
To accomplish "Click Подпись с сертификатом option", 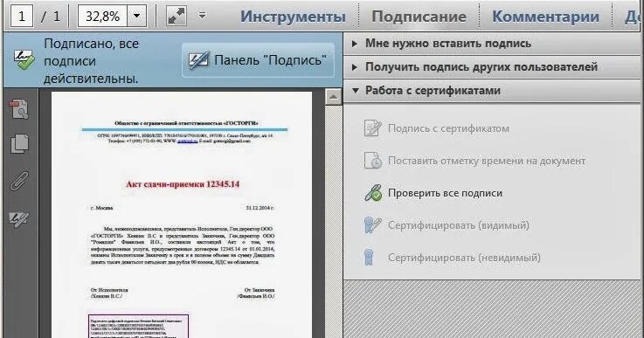I will coord(448,128).
